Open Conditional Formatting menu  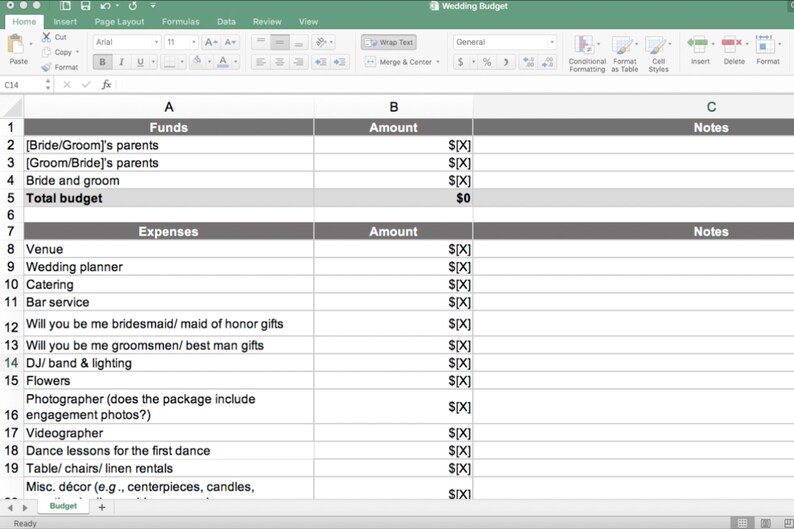tap(587, 54)
